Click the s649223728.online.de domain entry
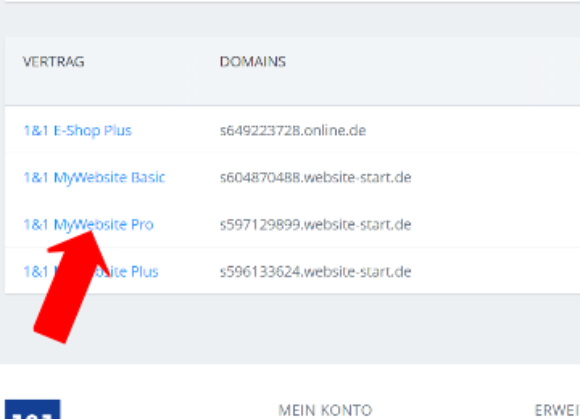The image size is (580, 419). click(293, 131)
